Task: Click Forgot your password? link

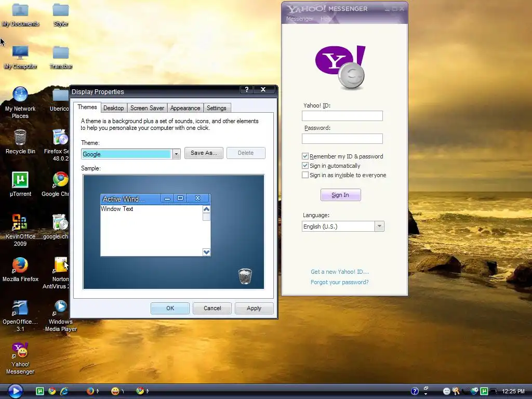Action: [340, 282]
